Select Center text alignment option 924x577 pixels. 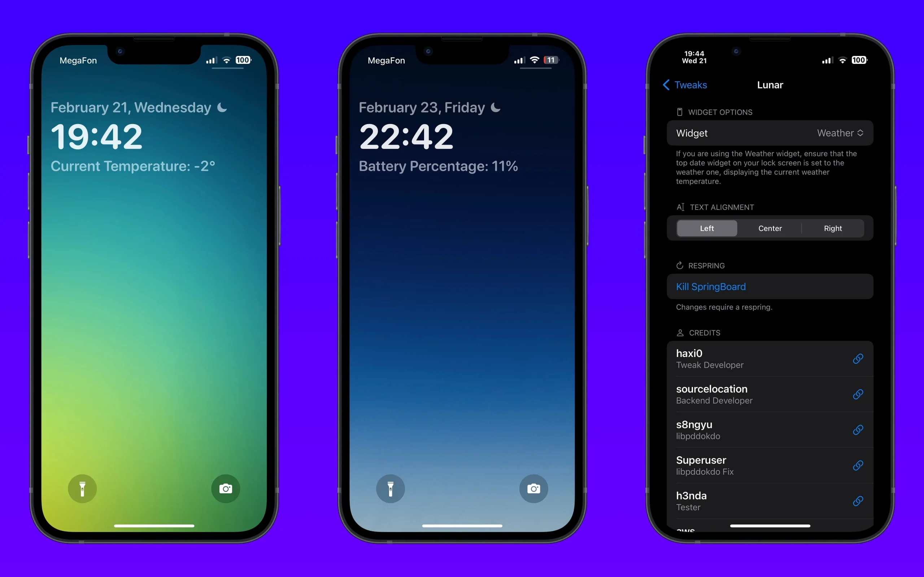click(770, 228)
